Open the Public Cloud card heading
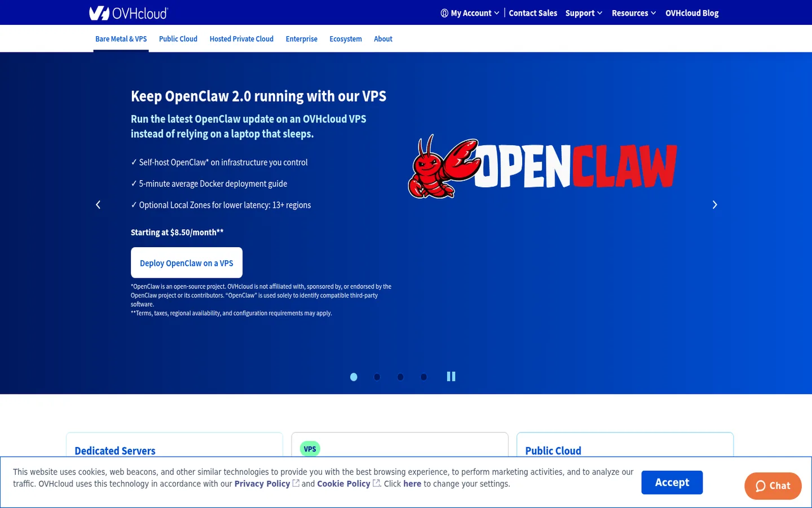This screenshot has width=812, height=508. [553, 450]
